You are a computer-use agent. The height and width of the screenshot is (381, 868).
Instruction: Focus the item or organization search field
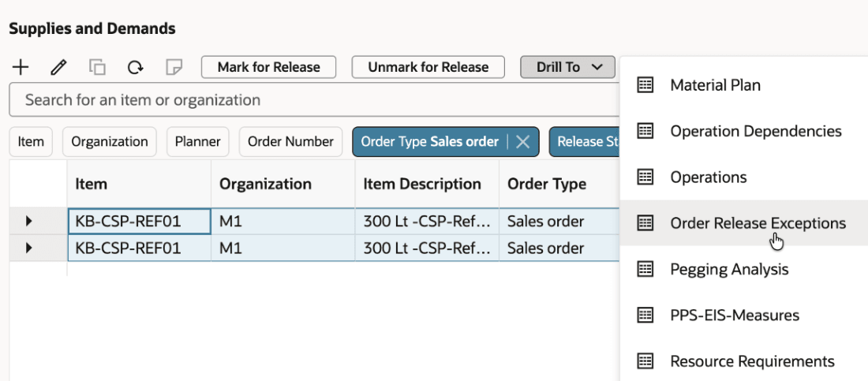(x=314, y=100)
